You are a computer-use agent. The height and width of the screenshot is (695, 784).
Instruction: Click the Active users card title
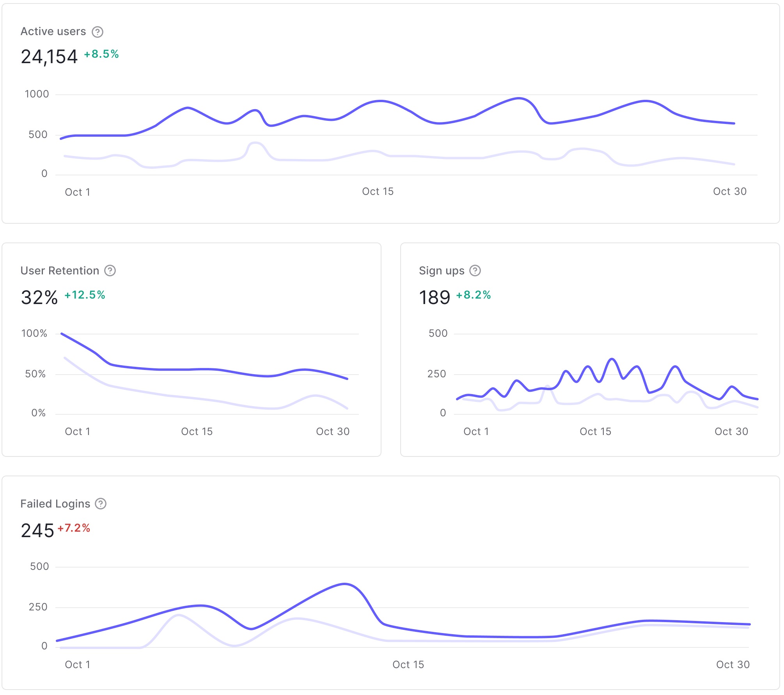(53, 32)
